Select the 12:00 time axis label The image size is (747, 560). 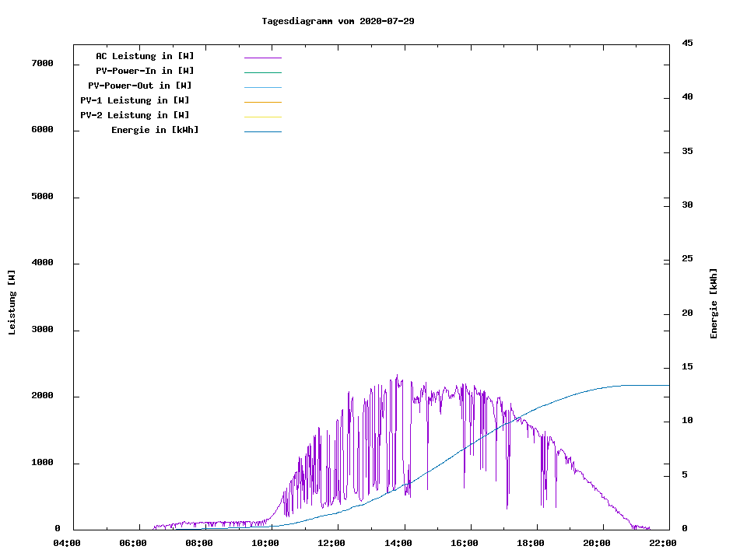[331, 543]
